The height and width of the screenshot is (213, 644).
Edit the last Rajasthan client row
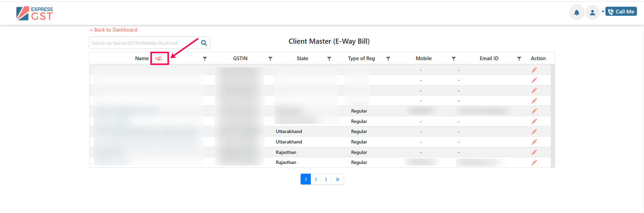(534, 163)
